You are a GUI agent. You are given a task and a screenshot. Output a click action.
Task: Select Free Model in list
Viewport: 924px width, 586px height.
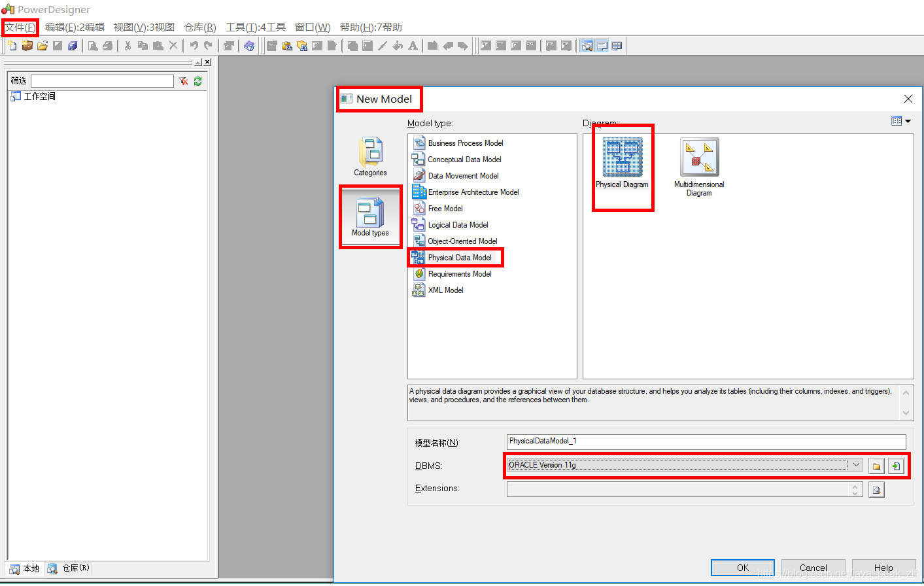coord(438,209)
